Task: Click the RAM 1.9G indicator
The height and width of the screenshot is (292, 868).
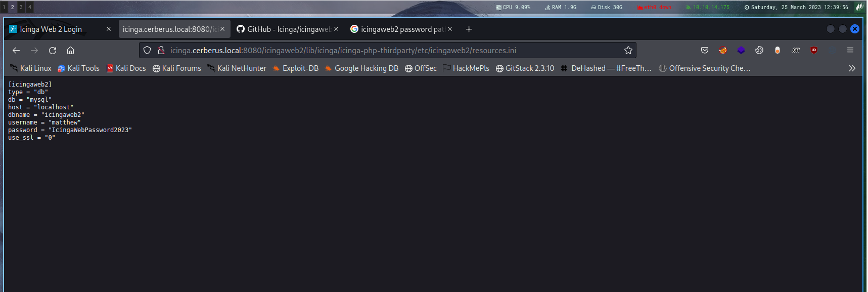Action: click(x=561, y=7)
